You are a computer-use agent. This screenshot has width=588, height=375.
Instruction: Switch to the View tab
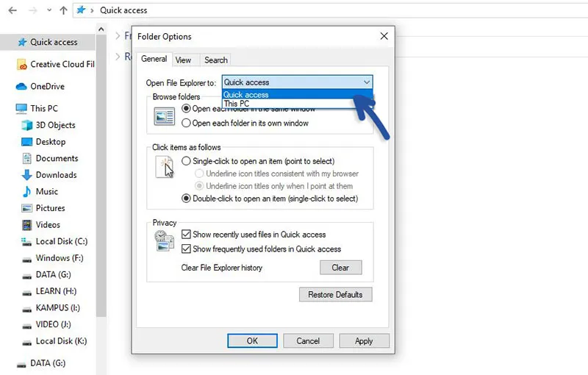coord(183,60)
